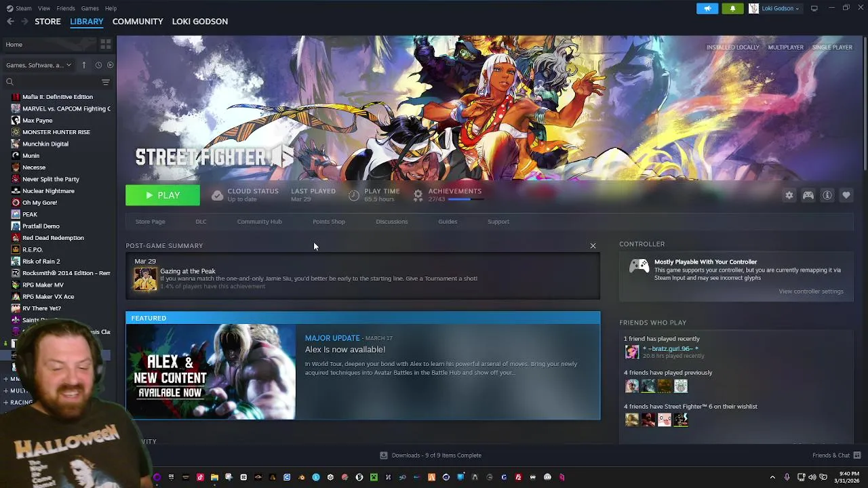Open advanced library filter options icon
The height and width of the screenshot is (488, 868).
(x=105, y=82)
